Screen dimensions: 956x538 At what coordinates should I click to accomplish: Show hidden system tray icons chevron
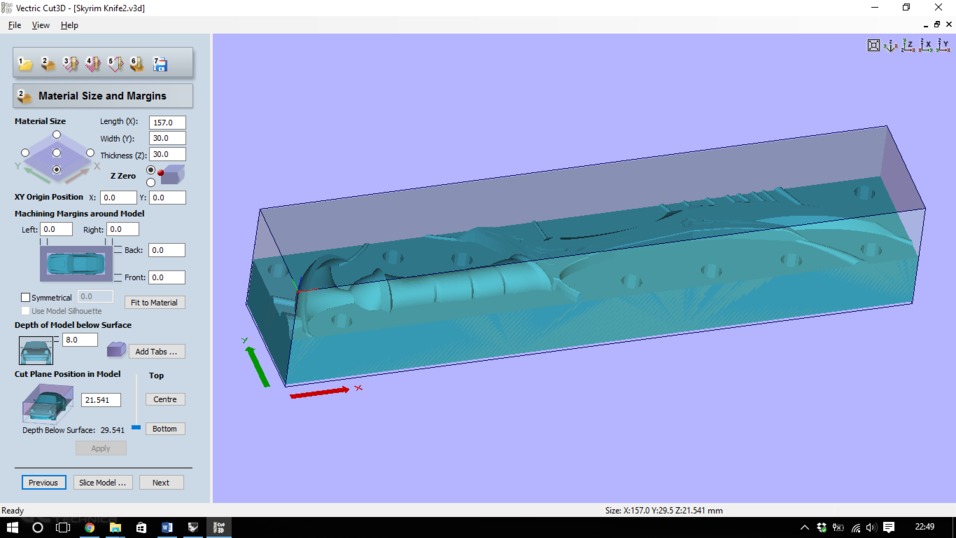click(x=805, y=528)
